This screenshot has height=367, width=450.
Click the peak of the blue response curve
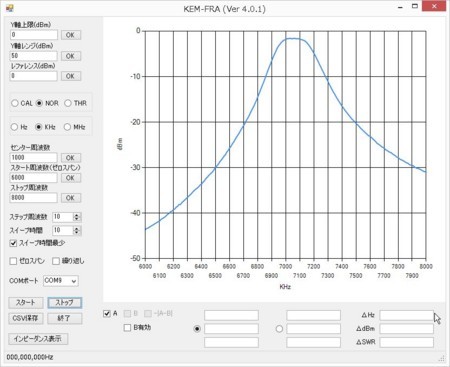293,38
